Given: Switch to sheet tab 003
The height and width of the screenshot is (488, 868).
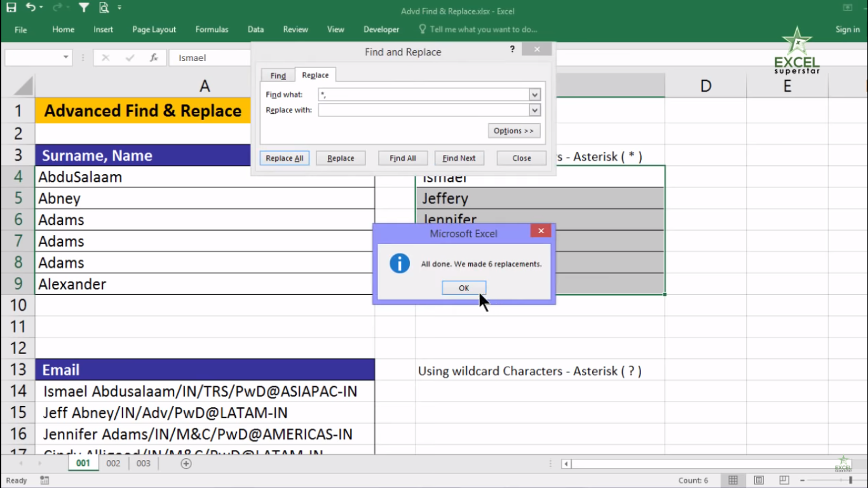Looking at the screenshot, I should pyautogui.click(x=144, y=463).
